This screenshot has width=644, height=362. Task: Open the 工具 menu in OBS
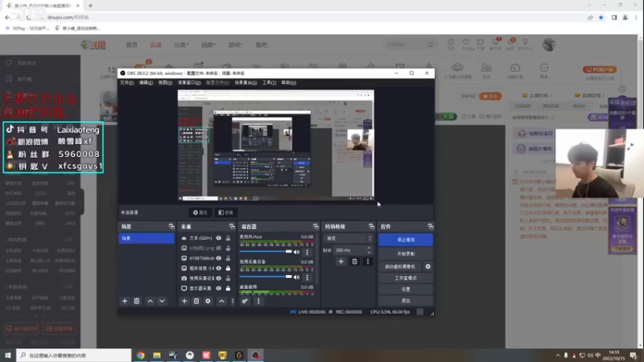tap(269, 83)
